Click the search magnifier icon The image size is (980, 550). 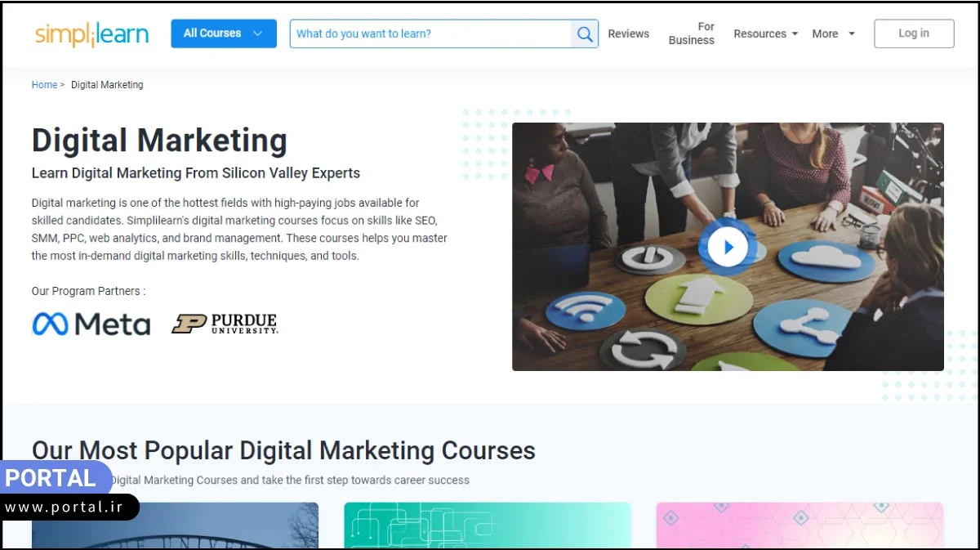click(585, 34)
